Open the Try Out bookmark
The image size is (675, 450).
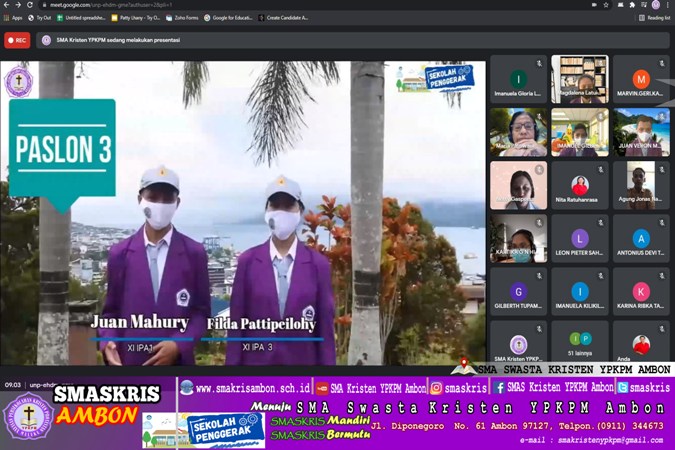(x=40, y=18)
